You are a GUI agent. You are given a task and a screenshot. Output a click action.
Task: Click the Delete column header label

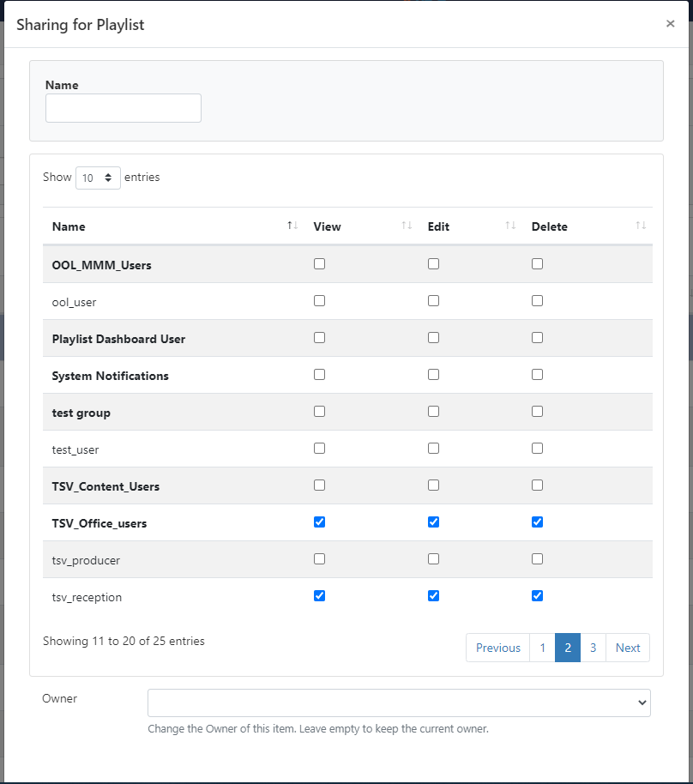[x=550, y=226]
